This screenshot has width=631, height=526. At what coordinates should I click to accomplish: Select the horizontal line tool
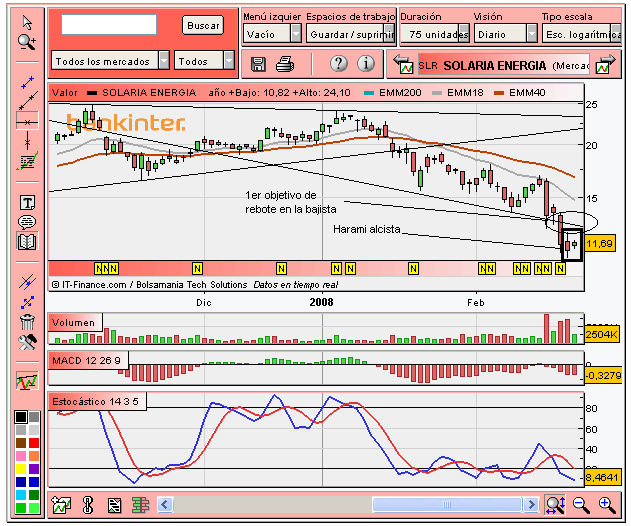(27, 122)
